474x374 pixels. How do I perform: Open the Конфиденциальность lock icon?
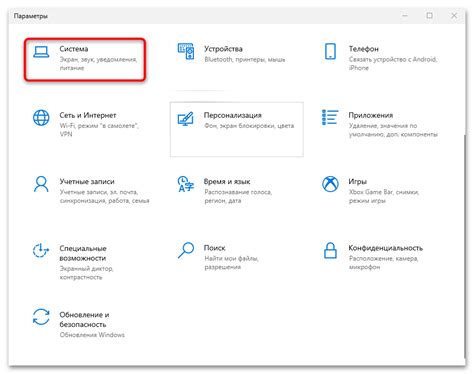coord(330,250)
